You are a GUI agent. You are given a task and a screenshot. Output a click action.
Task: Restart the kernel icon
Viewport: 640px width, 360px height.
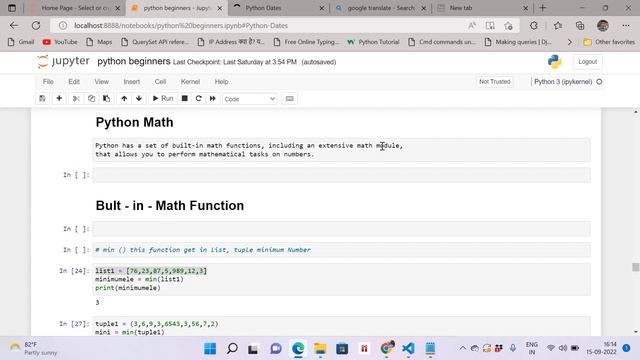[x=199, y=99]
